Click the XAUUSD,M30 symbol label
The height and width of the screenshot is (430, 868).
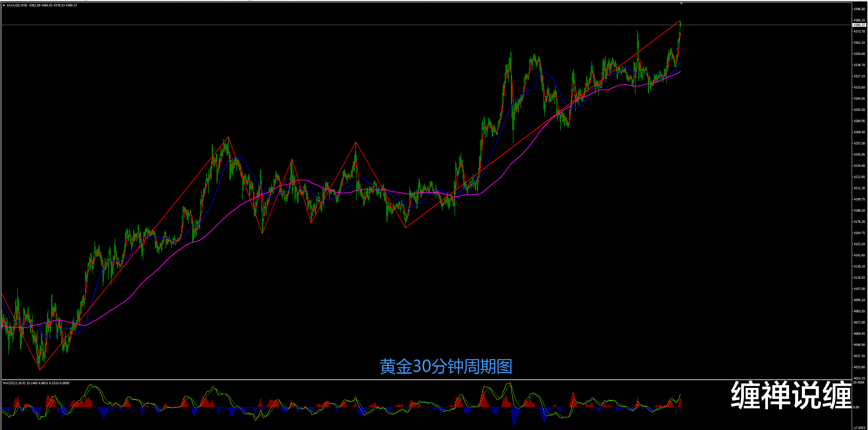point(17,5)
